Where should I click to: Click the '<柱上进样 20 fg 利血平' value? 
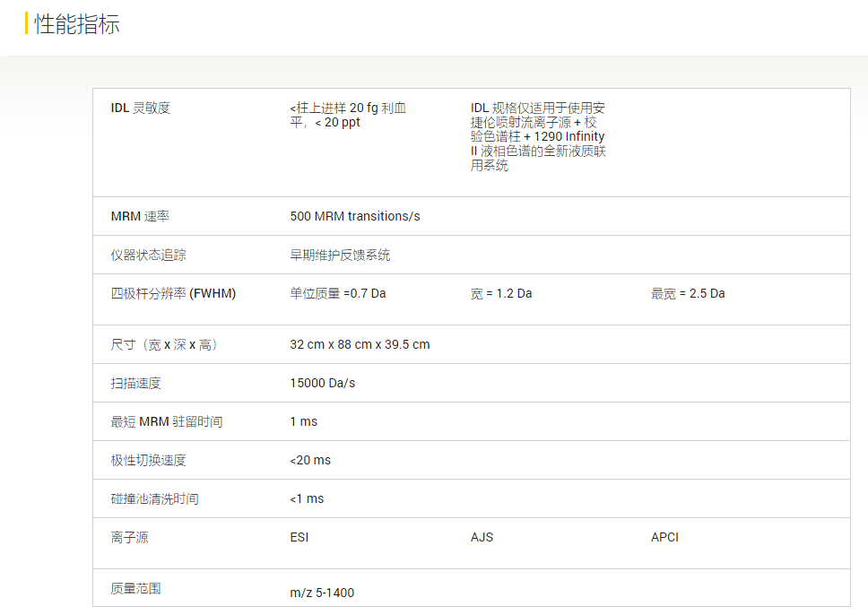click(348, 115)
